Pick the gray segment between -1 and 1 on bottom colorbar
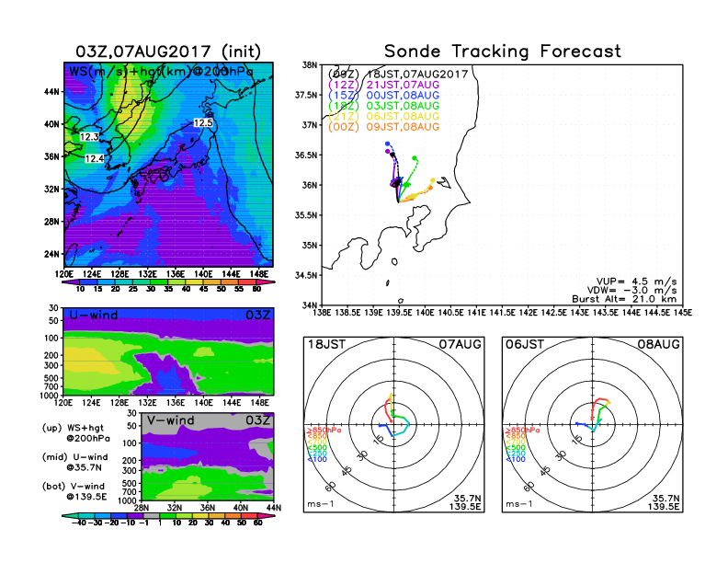Image resolution: width=728 pixels, height=563 pixels. [151, 515]
